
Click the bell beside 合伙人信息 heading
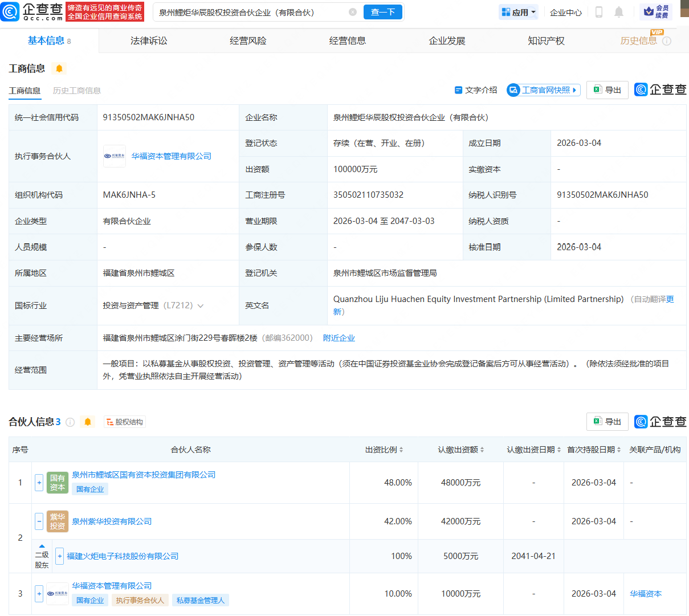88,422
